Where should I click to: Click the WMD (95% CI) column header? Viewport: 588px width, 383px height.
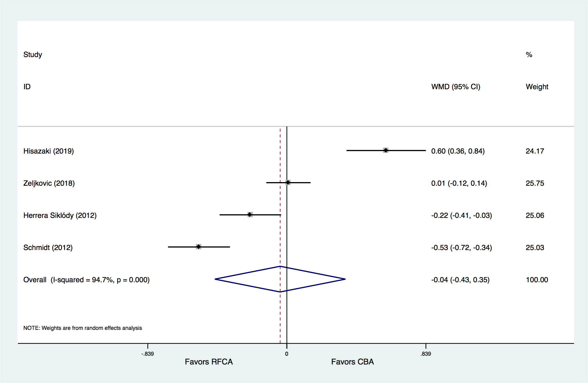(456, 87)
